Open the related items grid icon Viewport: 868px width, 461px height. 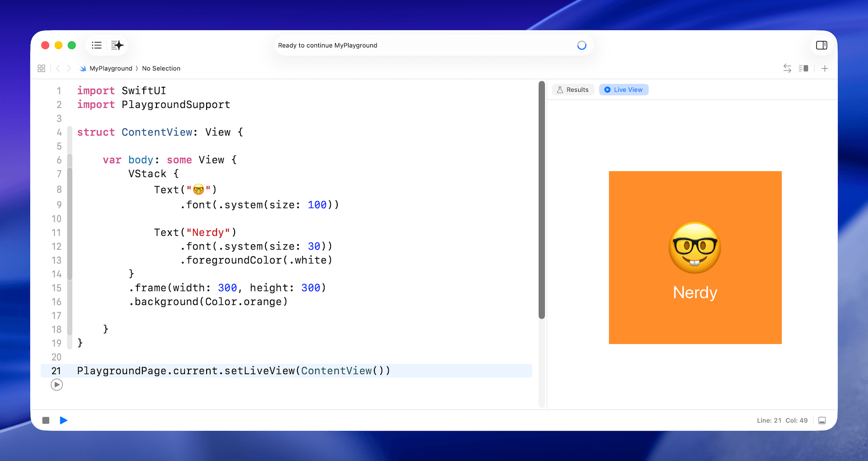click(x=41, y=68)
